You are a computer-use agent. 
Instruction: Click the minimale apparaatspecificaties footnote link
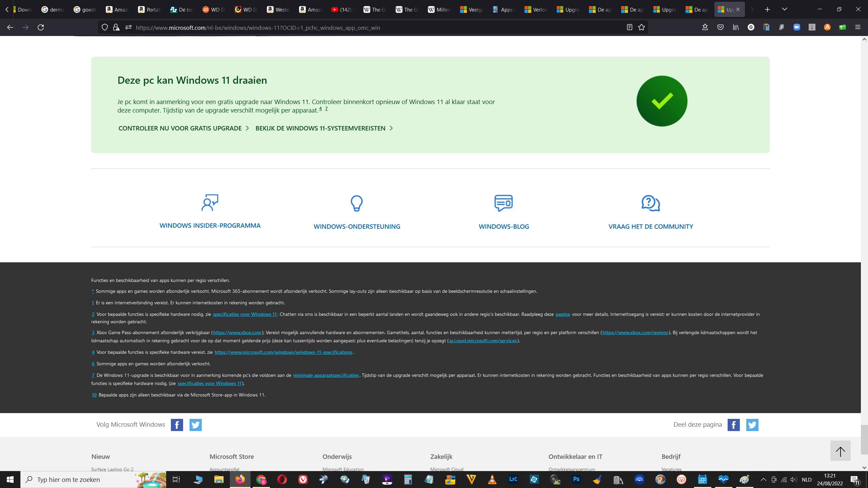click(326, 375)
